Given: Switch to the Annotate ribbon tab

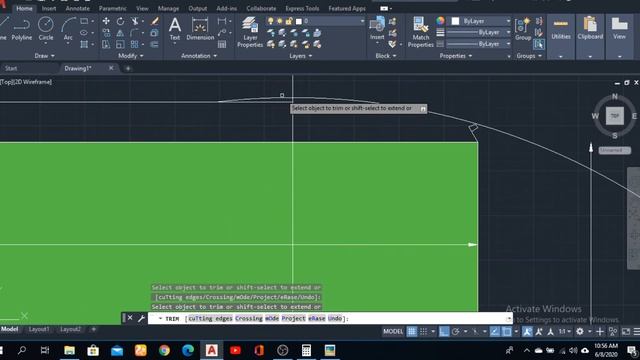Looking at the screenshot, I should point(78,9).
